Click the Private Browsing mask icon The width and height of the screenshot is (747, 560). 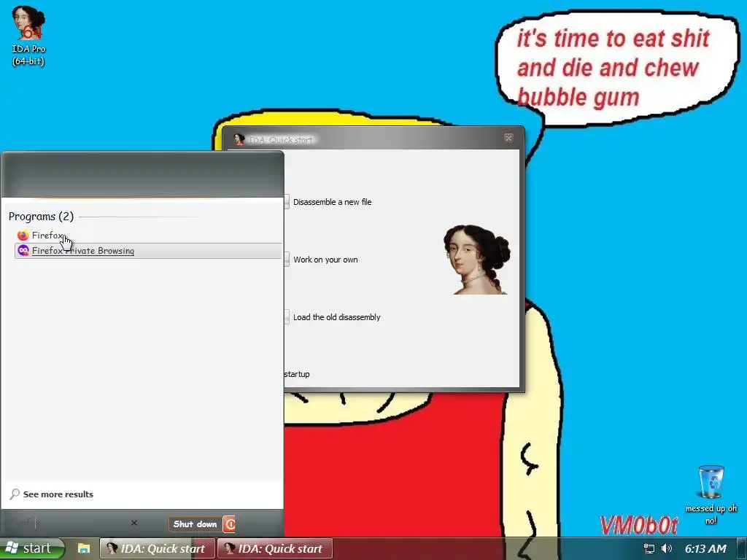pos(23,251)
